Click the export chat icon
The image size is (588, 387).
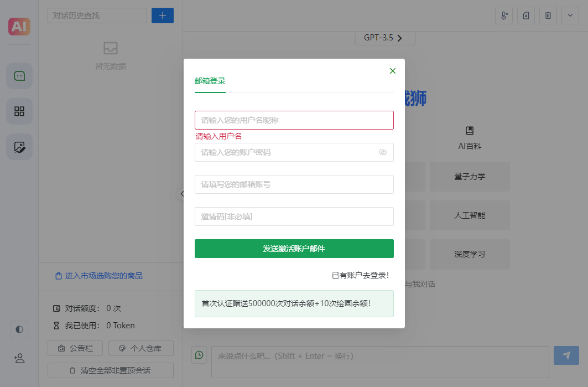(x=525, y=16)
